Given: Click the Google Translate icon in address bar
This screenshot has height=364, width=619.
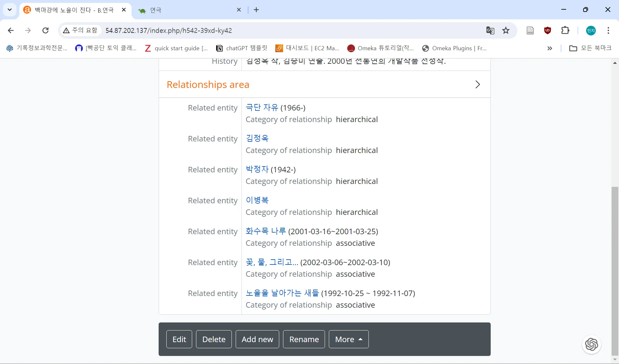Looking at the screenshot, I should 490,30.
